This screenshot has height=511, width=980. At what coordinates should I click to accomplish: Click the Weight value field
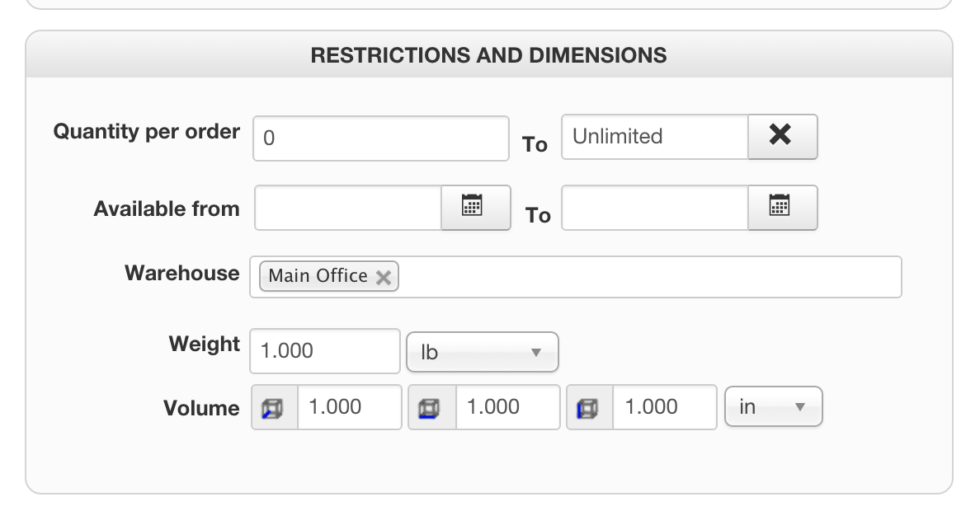coord(325,351)
